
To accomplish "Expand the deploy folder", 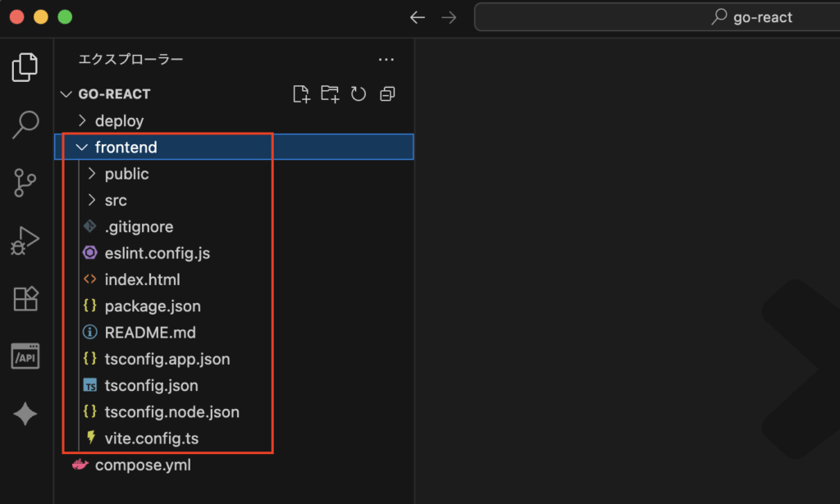I will tap(119, 121).
